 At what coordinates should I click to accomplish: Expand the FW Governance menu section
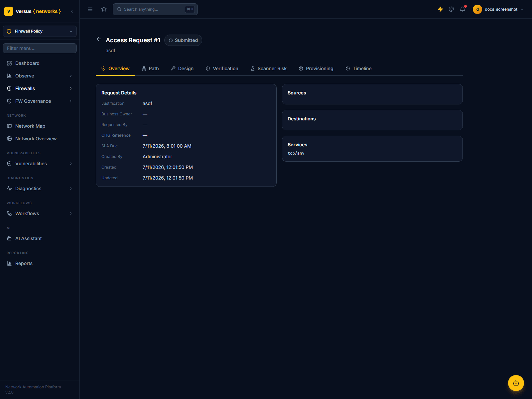[40, 101]
